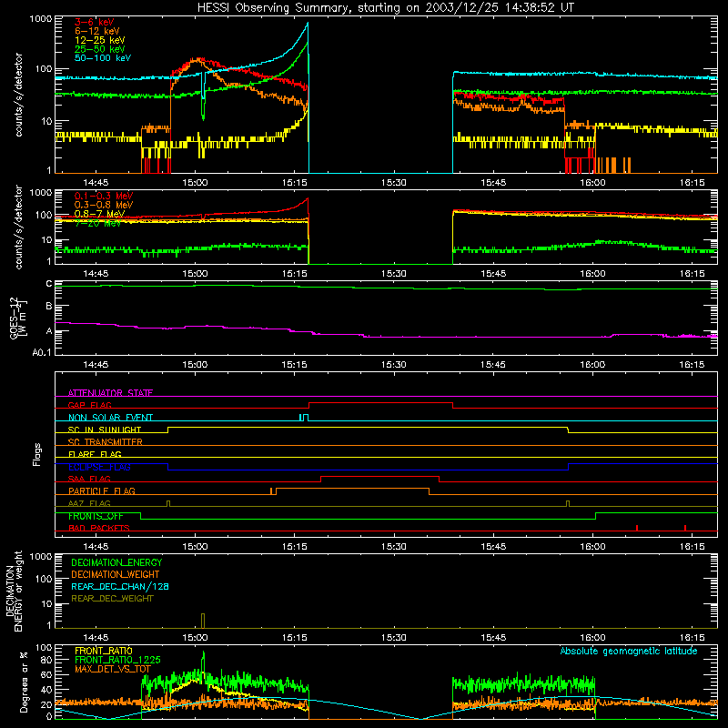Click the A0.1 level label on GOES-12 axis
This screenshot has width=728, height=728.
(x=42, y=352)
